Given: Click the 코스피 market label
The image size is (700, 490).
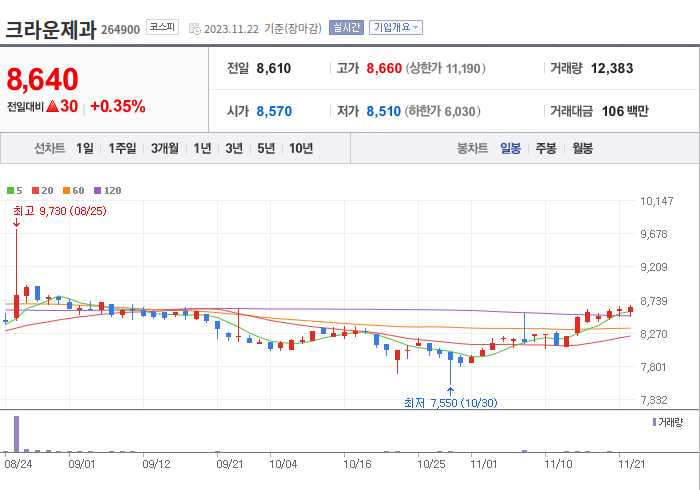Looking at the screenshot, I should coord(162,27).
